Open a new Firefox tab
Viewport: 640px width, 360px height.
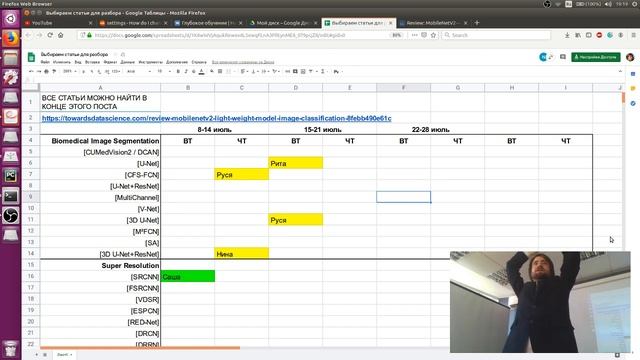pos(477,23)
